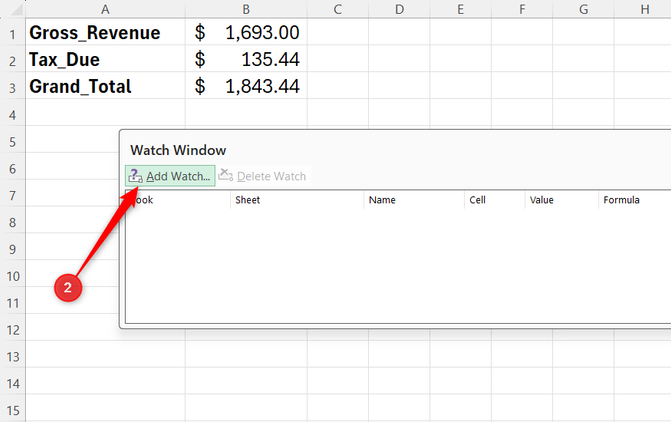Select row 8 header
The height and width of the screenshot is (422, 671).
pos(12,222)
